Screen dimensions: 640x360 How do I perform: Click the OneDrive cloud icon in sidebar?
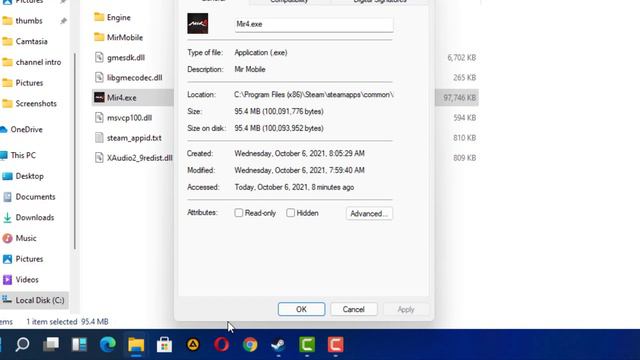pos(4,129)
